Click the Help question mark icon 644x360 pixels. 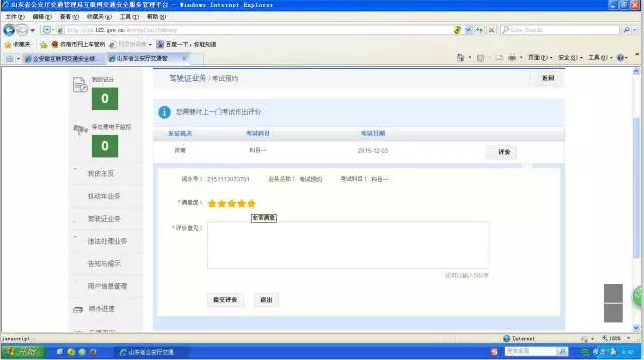coord(620,58)
